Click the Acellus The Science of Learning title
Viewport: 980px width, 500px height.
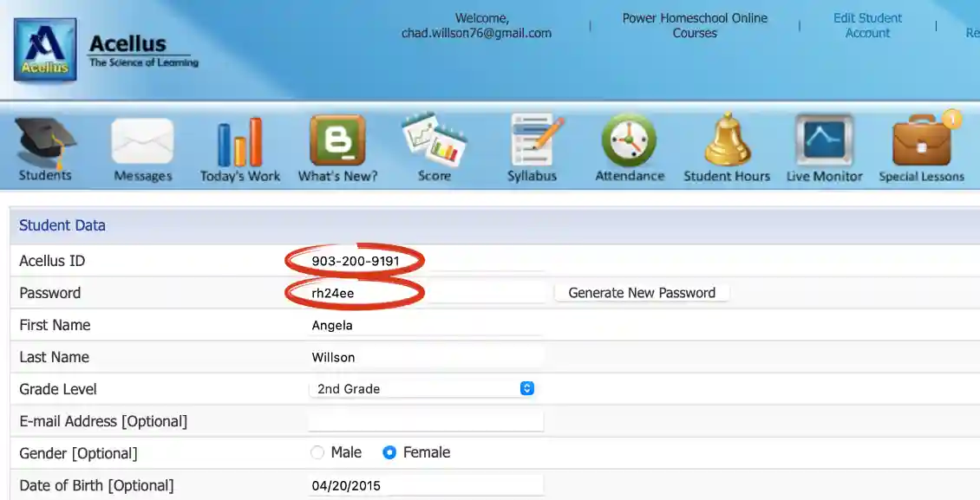coord(144,51)
